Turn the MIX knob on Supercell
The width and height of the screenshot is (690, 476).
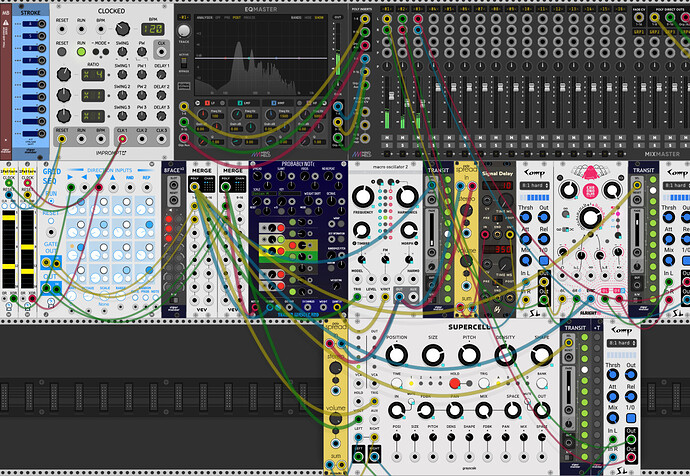[x=484, y=410]
